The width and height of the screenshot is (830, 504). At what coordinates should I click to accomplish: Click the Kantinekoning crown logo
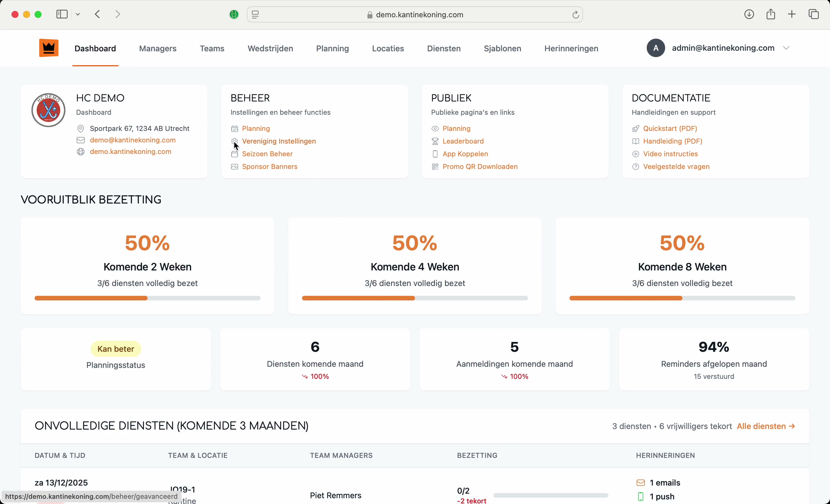tap(48, 48)
